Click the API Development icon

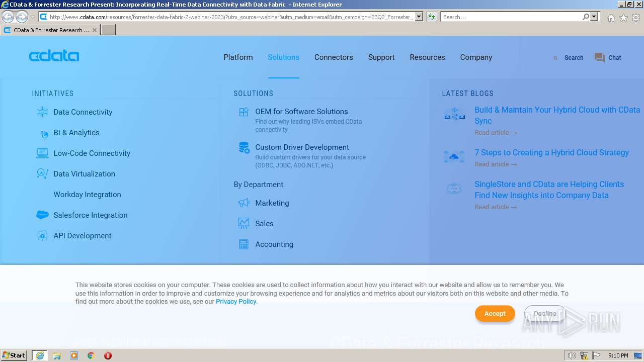click(x=43, y=236)
